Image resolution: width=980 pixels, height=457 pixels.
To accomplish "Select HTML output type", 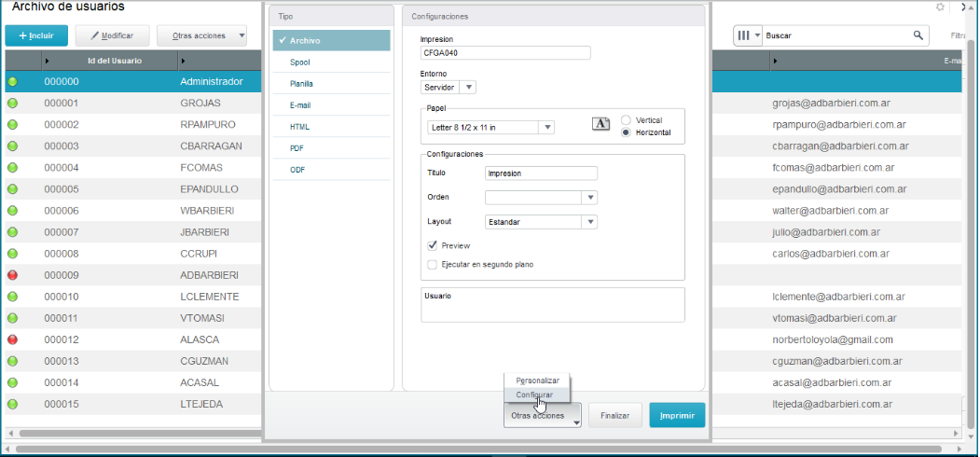I will 331,127.
